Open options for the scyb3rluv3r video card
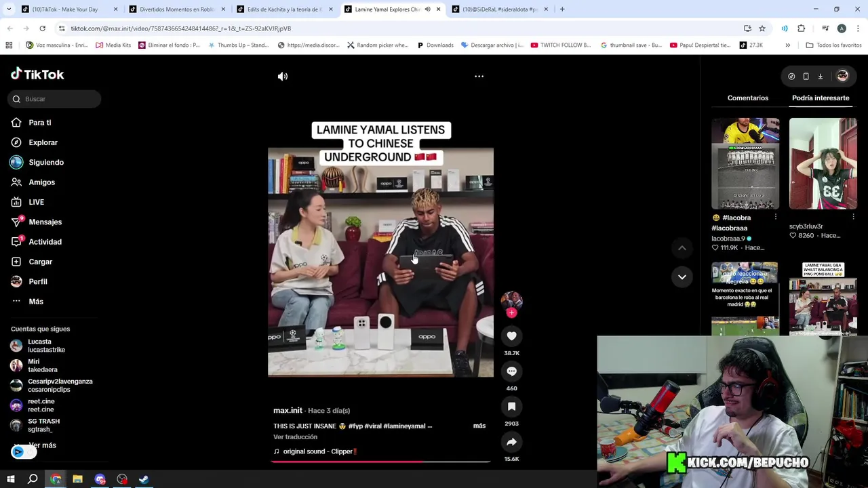Image resolution: width=868 pixels, height=488 pixels. pyautogui.click(x=853, y=218)
